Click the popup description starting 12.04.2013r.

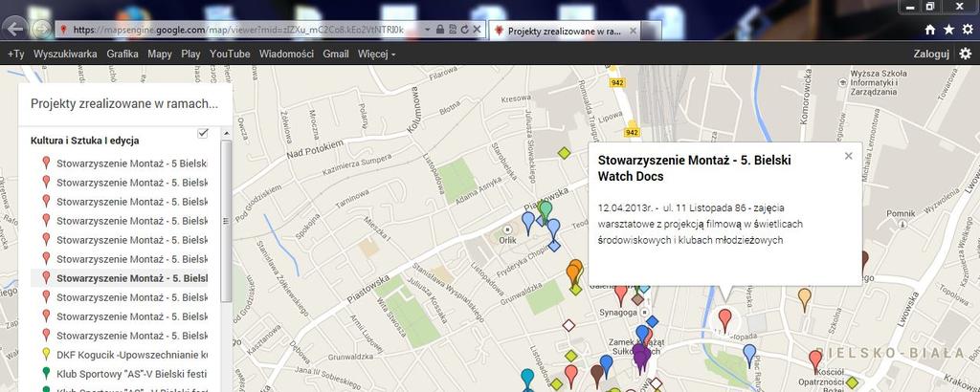click(700, 224)
